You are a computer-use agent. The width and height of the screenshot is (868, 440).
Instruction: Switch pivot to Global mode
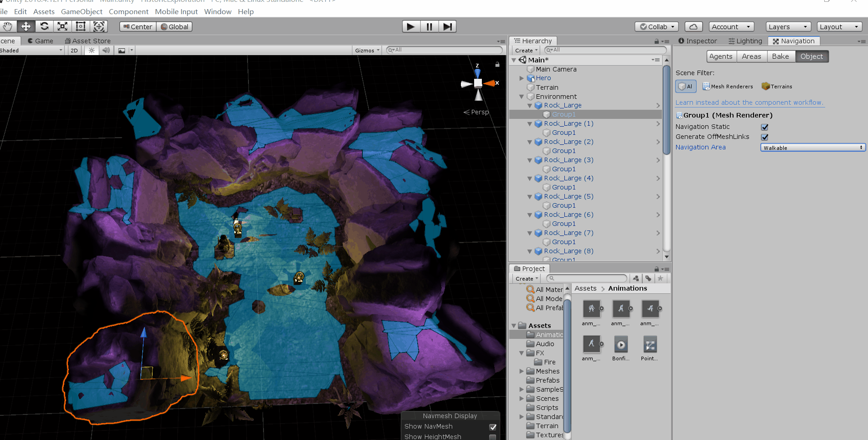point(174,26)
